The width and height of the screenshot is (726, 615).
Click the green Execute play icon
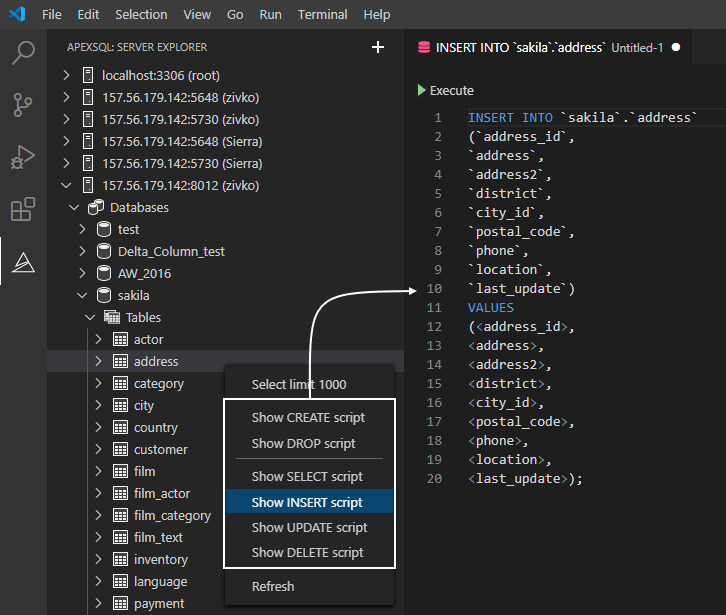click(x=421, y=91)
